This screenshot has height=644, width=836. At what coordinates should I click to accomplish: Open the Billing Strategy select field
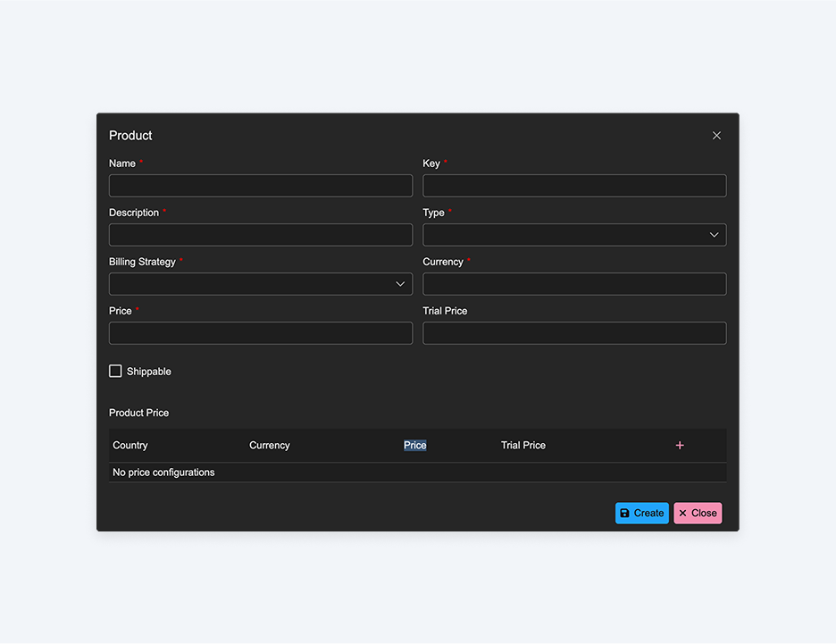(x=261, y=284)
